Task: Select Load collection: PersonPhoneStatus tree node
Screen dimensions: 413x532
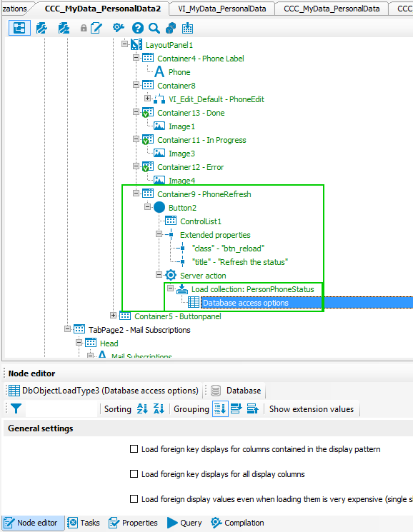Action: pyautogui.click(x=252, y=289)
